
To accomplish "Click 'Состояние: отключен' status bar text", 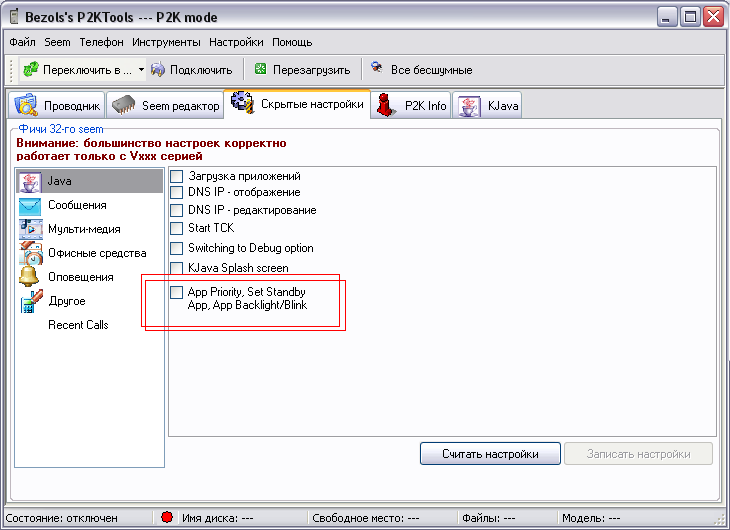I will (x=61, y=518).
